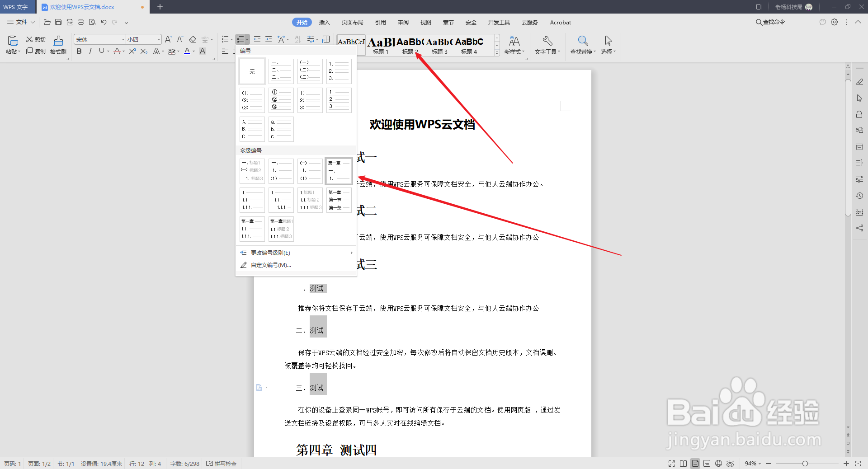This screenshot has height=469, width=868.
Task: Choose 自定义编号(M)... option
Action: point(296,265)
